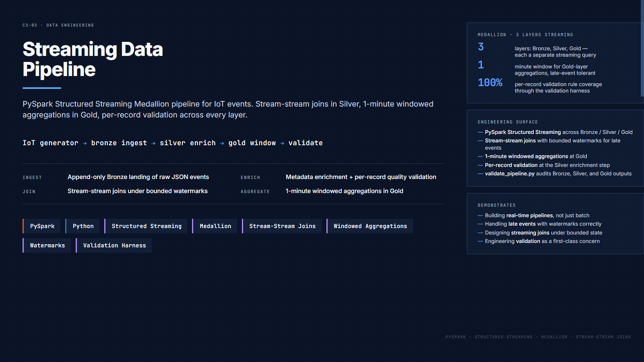
Task: Click the Medallion 3 Layers Streaming header
Action: pos(525,35)
